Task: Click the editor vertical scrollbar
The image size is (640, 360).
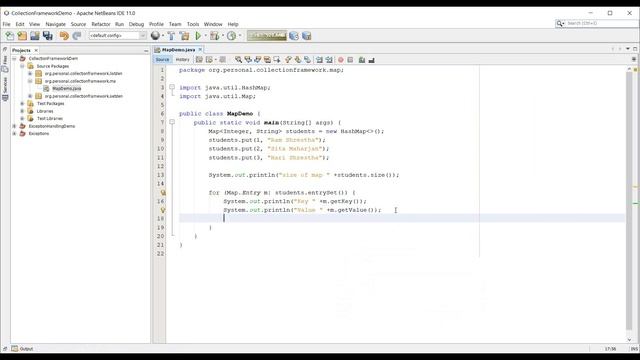Action: pyautogui.click(x=629, y=200)
